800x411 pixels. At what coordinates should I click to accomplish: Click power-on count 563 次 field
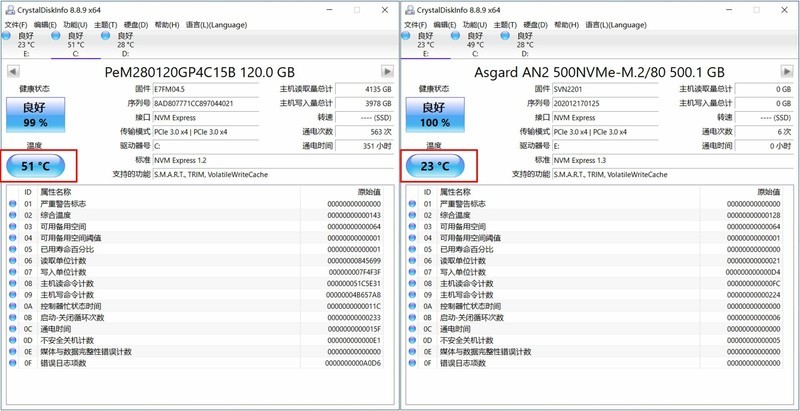(x=364, y=132)
